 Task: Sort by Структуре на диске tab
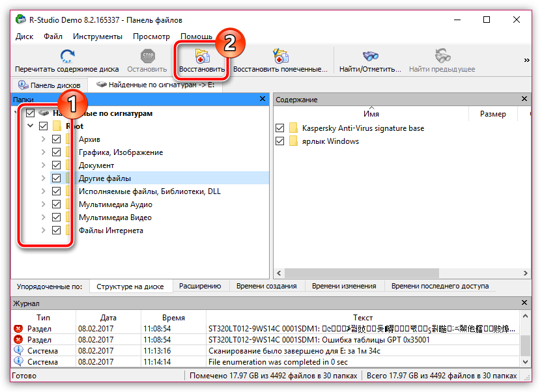point(130,287)
